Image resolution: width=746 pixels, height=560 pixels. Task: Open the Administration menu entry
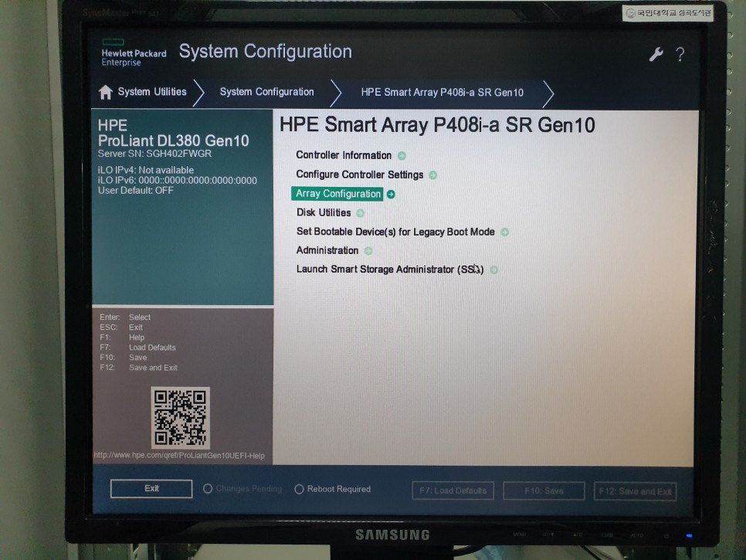pyautogui.click(x=327, y=250)
